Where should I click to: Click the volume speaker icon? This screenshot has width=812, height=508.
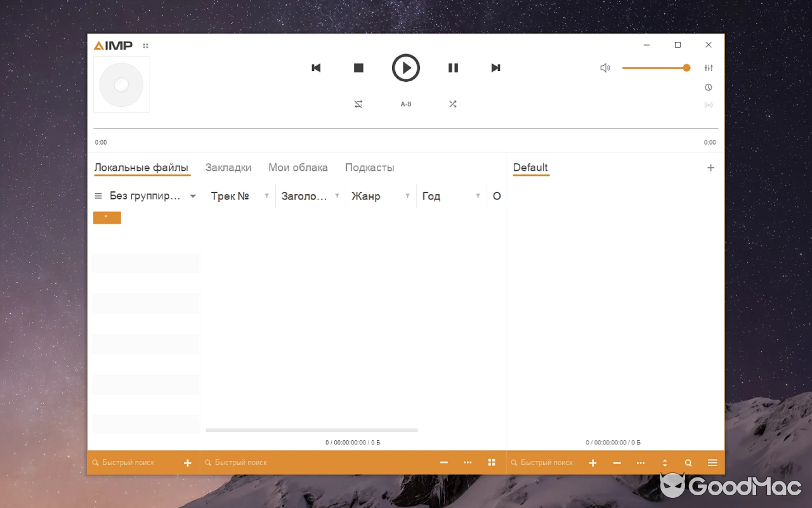pos(605,67)
